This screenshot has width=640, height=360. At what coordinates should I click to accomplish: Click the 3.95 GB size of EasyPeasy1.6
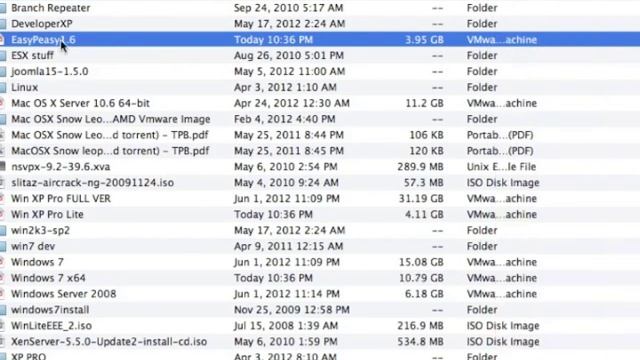point(424,40)
